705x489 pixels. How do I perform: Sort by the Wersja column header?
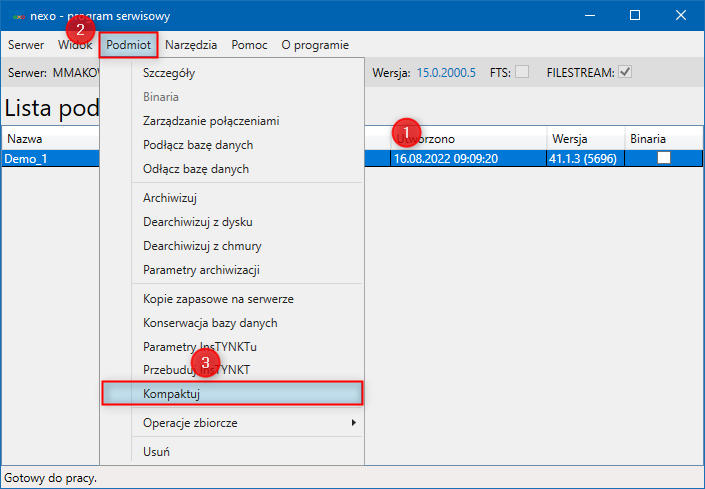[585, 139]
